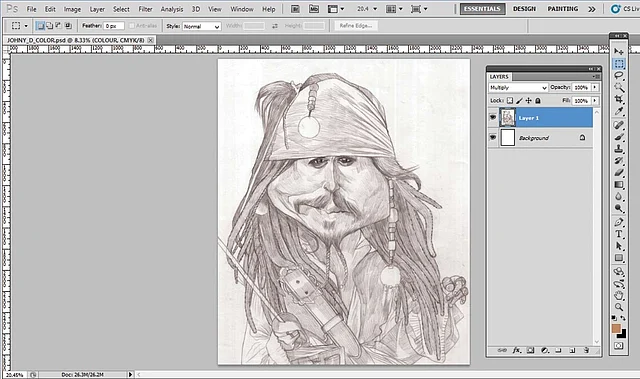Select the Move tool
Viewport: 640px width, 379px height.
tap(619, 51)
